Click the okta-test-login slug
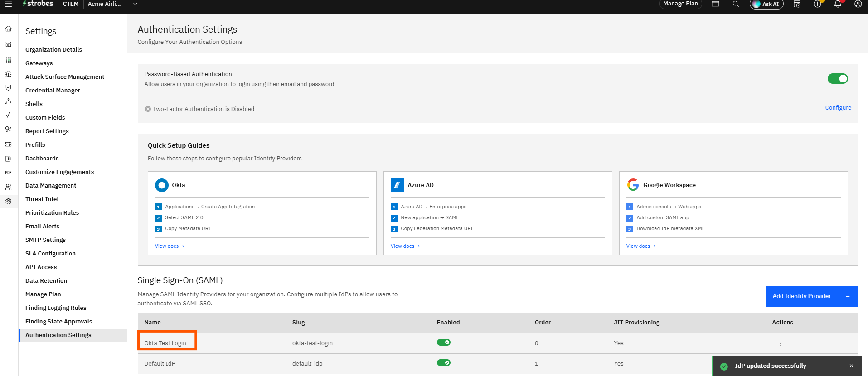This screenshot has width=868, height=376. (x=312, y=343)
